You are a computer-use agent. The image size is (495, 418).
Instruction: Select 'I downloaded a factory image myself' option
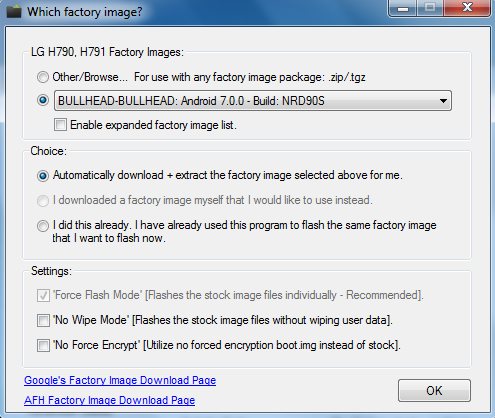(x=43, y=201)
